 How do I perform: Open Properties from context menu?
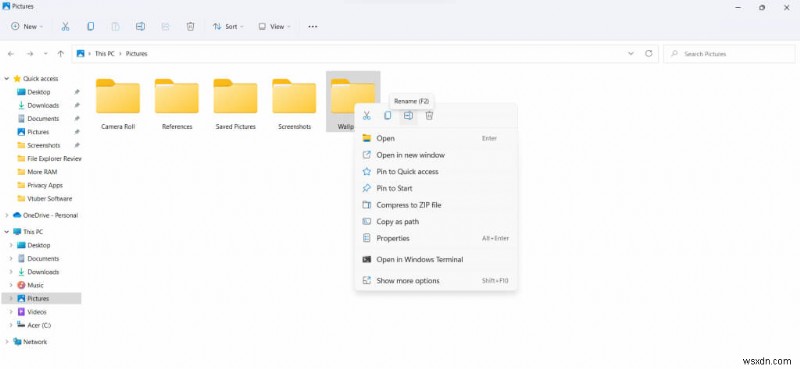(436, 238)
